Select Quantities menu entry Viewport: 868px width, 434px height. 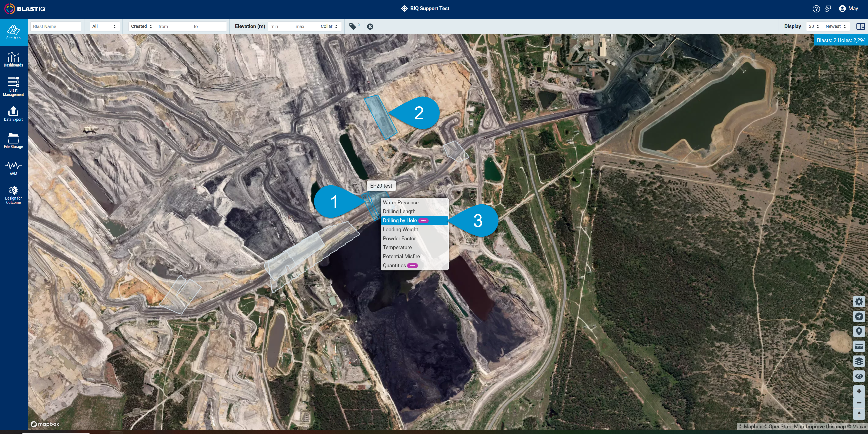click(414, 265)
